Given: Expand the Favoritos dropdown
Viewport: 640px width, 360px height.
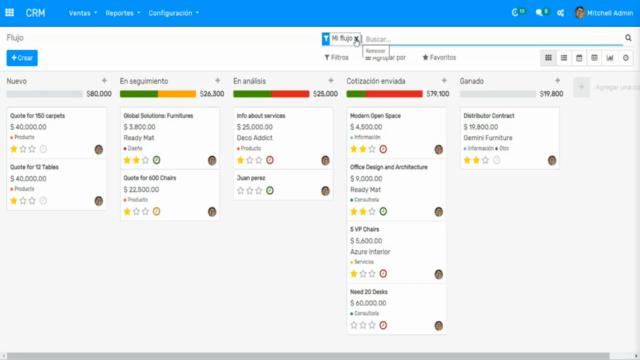Looking at the screenshot, I should (x=439, y=58).
